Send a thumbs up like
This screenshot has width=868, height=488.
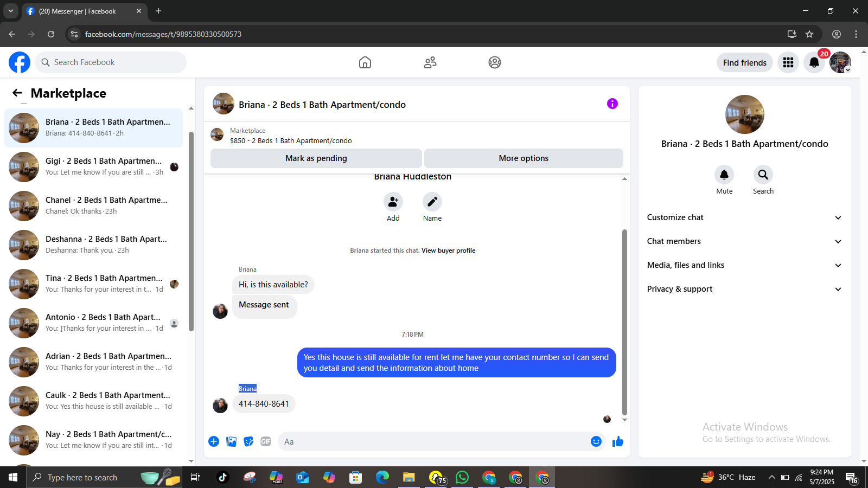[x=618, y=441]
